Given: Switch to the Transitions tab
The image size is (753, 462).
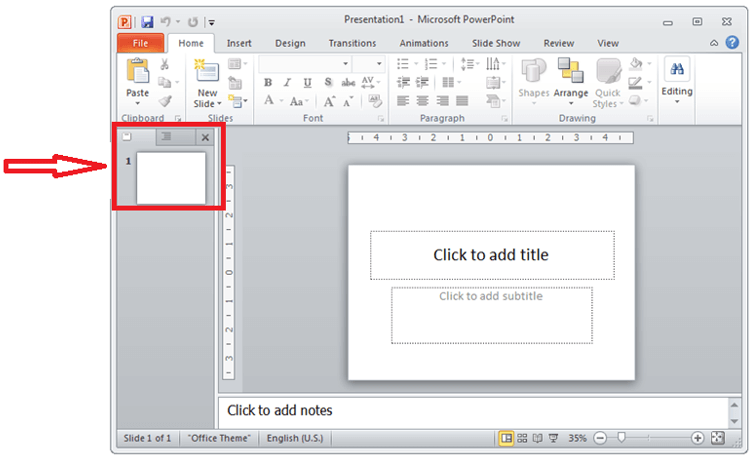Looking at the screenshot, I should pos(352,43).
